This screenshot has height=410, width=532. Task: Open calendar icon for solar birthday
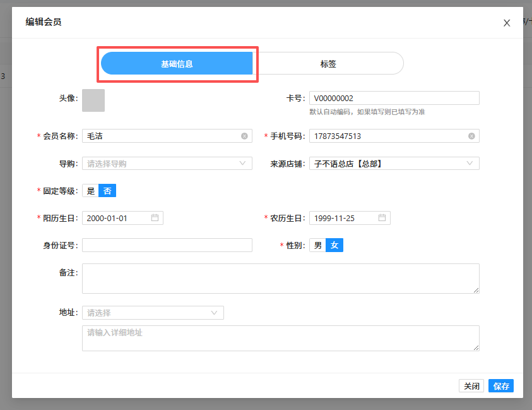click(155, 218)
